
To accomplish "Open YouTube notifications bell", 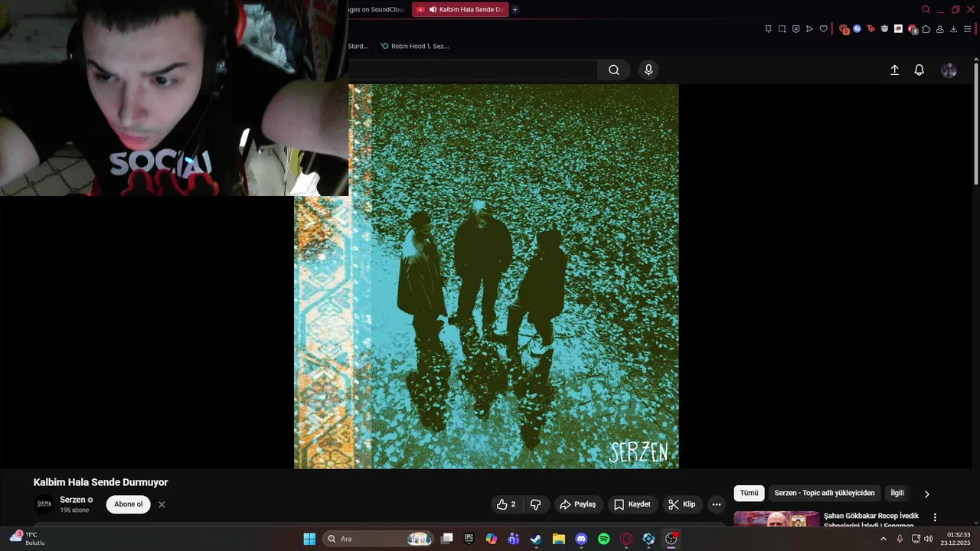I will point(920,70).
